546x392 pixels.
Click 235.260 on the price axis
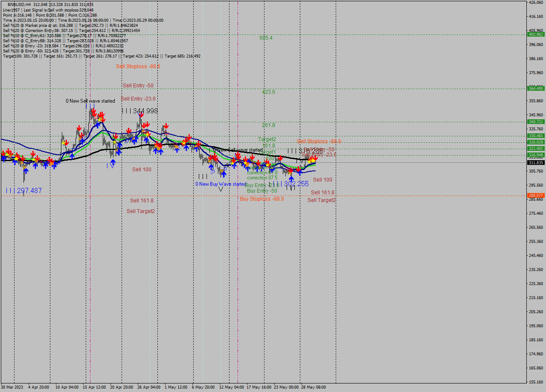(536, 269)
